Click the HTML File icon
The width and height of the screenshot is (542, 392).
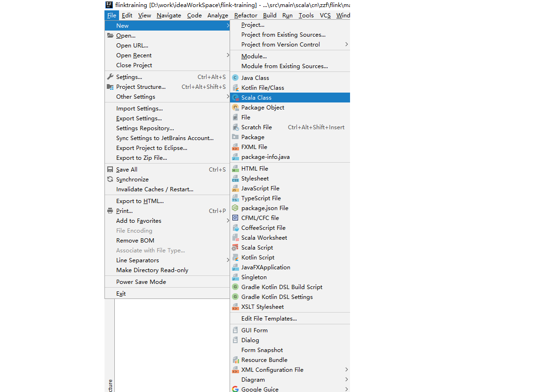pyautogui.click(x=235, y=169)
